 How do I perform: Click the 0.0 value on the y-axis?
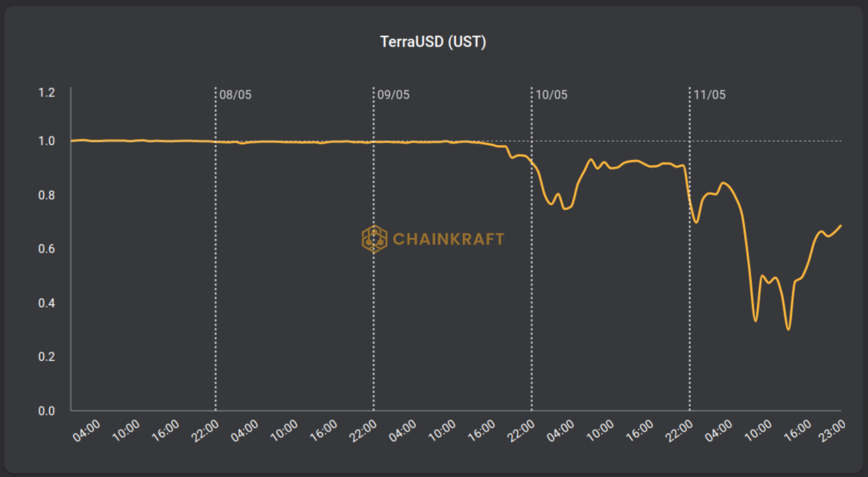[x=46, y=411]
